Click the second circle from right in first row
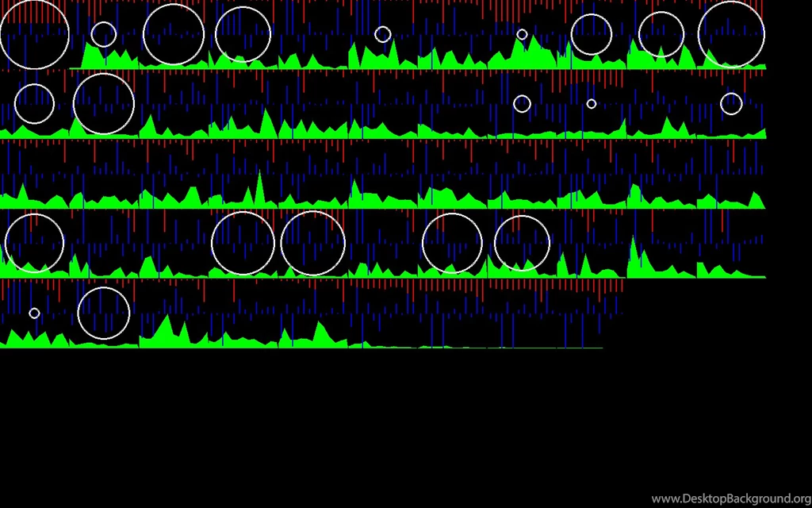This screenshot has height=508, width=812. click(x=661, y=34)
